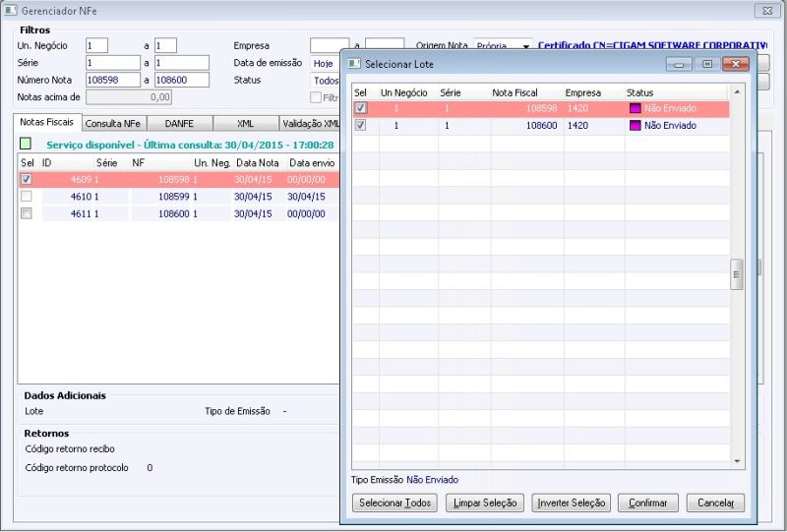Cancel the Selecionar Lote dialog
Image resolution: width=787 pixels, height=532 pixels.
(716, 502)
